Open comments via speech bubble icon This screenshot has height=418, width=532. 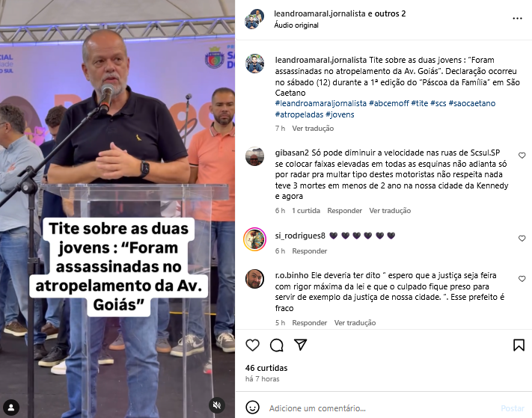point(277,345)
